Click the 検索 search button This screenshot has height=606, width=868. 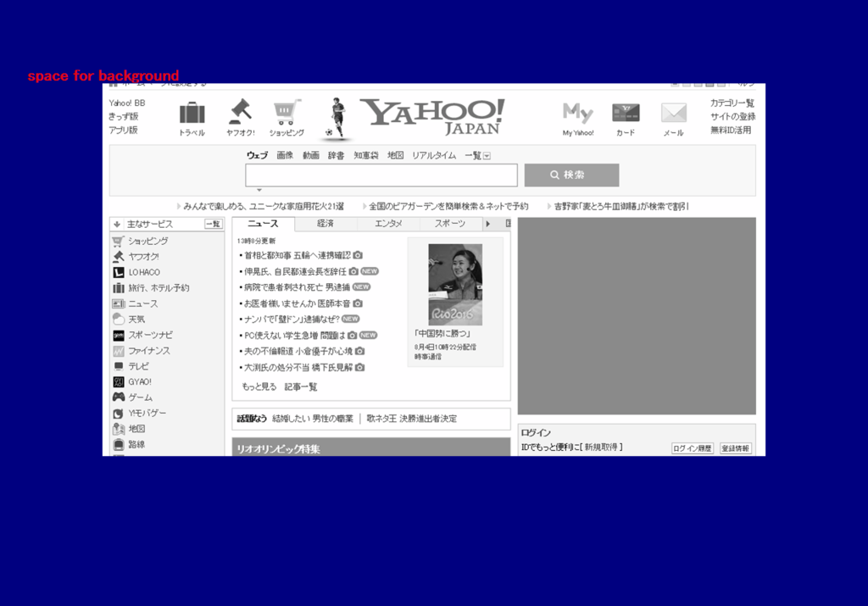(x=571, y=175)
